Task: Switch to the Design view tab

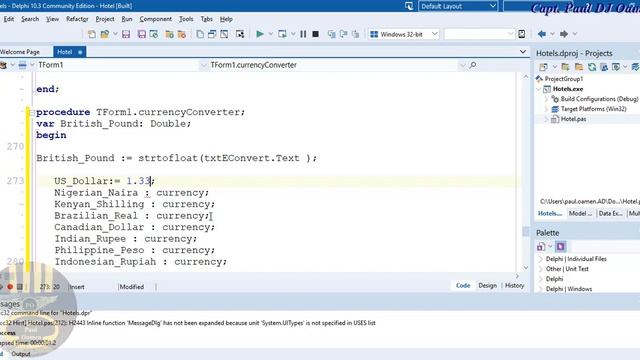Action: point(487,286)
